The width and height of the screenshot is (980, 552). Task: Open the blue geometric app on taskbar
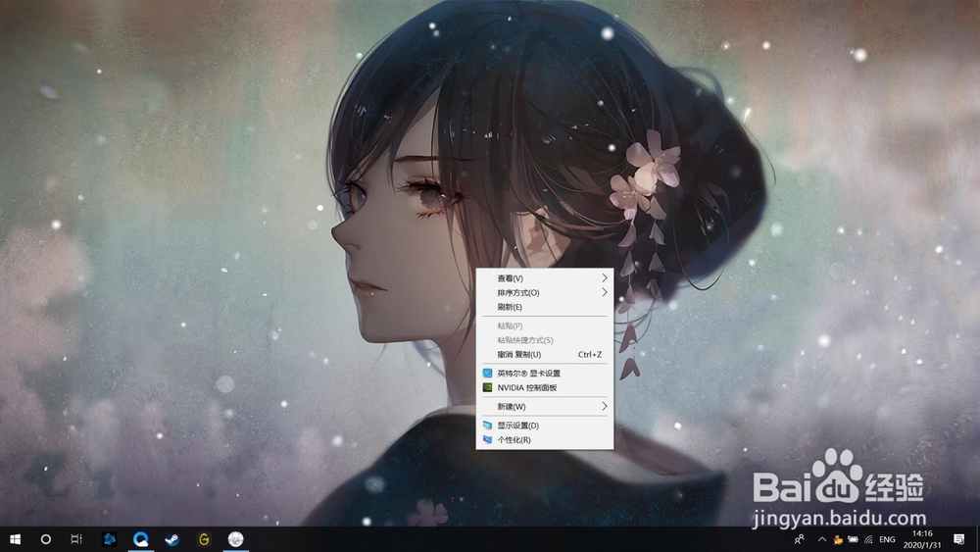pos(110,539)
